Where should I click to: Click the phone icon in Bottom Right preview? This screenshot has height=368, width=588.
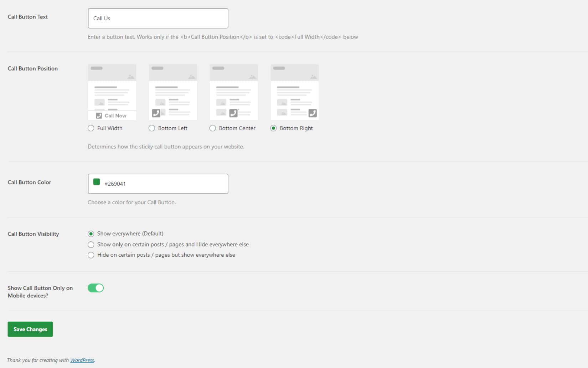[x=313, y=113]
